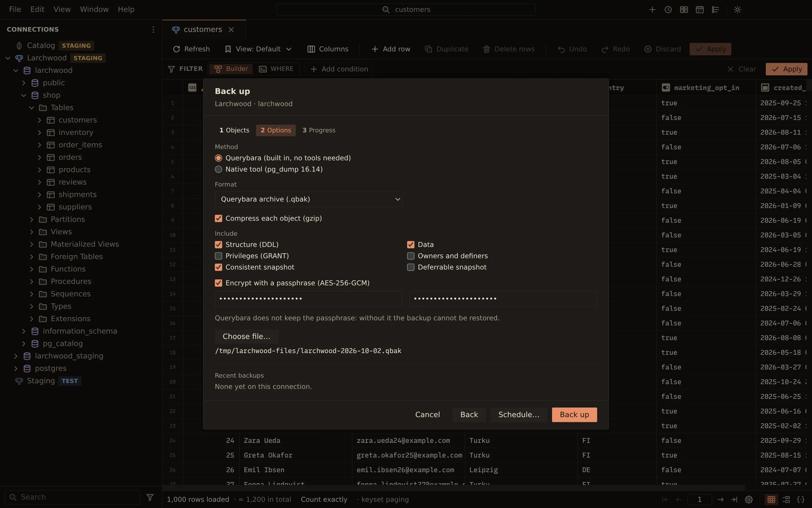Go to next page arrow icon
This screenshot has height=508, width=812.
[720, 499]
